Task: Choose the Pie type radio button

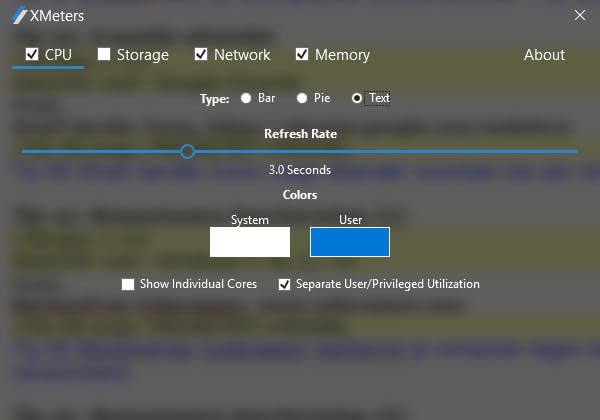Action: [x=302, y=98]
